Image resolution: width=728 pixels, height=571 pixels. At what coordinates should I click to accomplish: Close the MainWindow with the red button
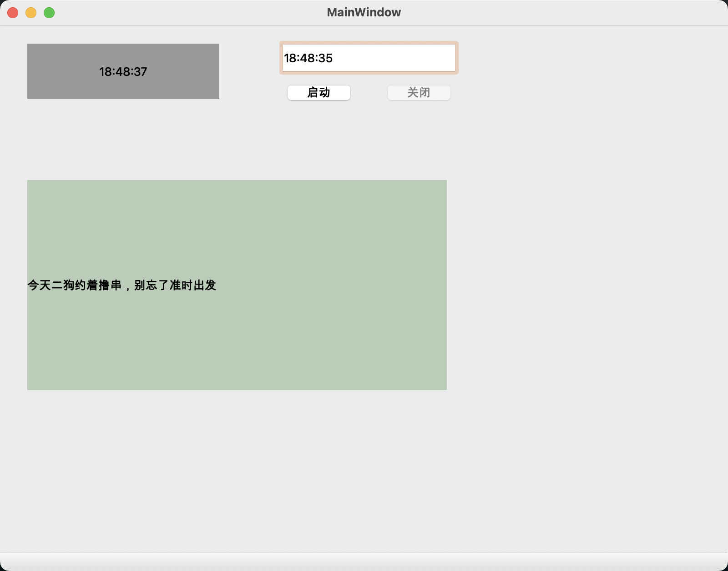(x=13, y=13)
